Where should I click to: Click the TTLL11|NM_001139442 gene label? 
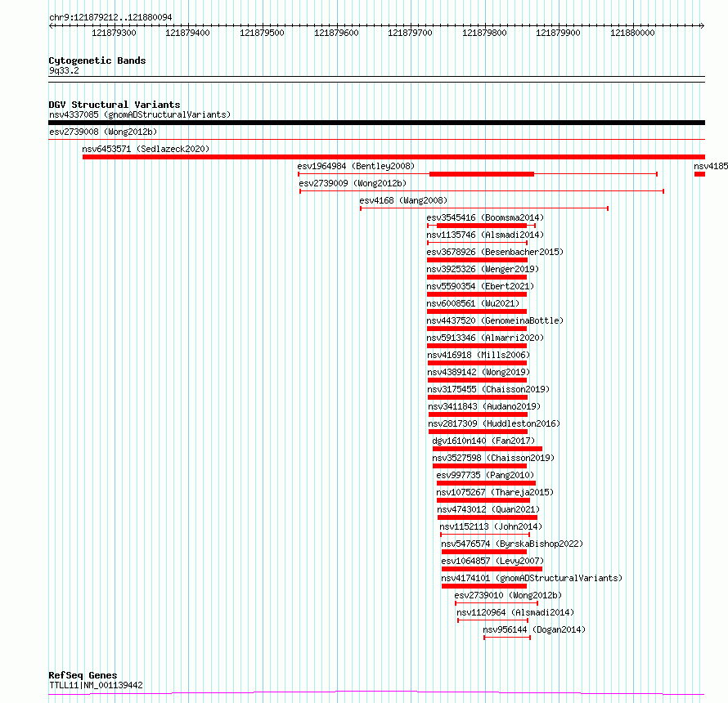[96, 685]
